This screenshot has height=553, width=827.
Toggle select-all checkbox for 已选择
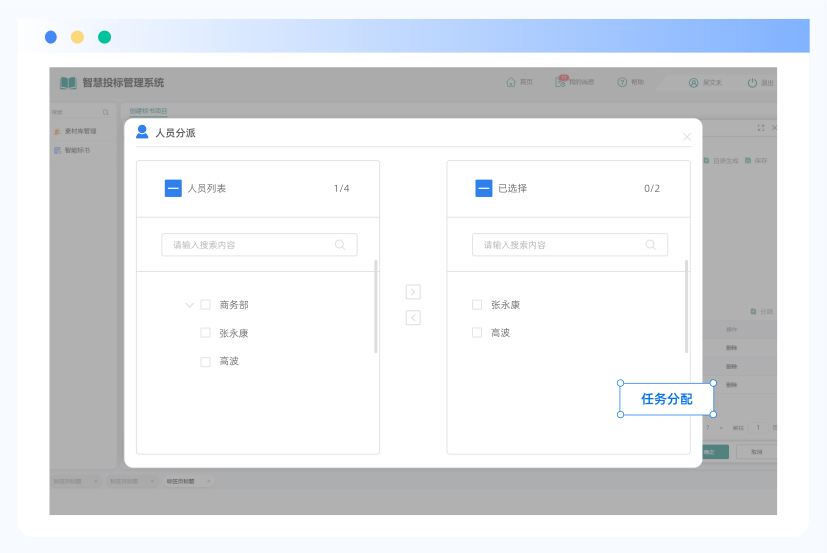coord(484,188)
